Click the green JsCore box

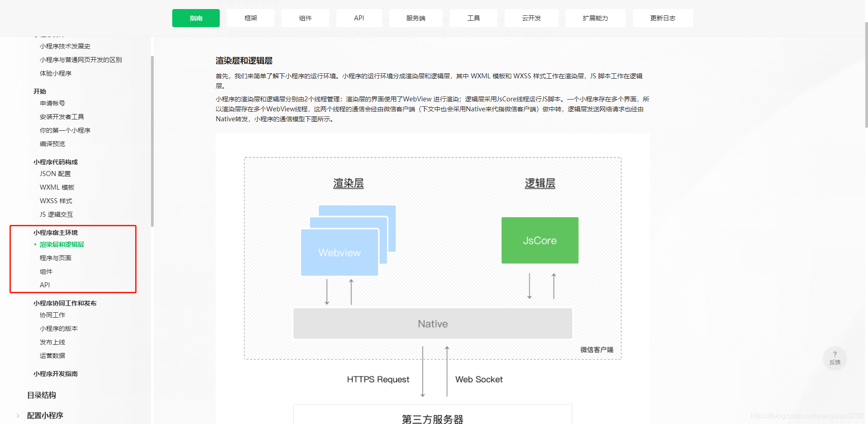(540, 240)
